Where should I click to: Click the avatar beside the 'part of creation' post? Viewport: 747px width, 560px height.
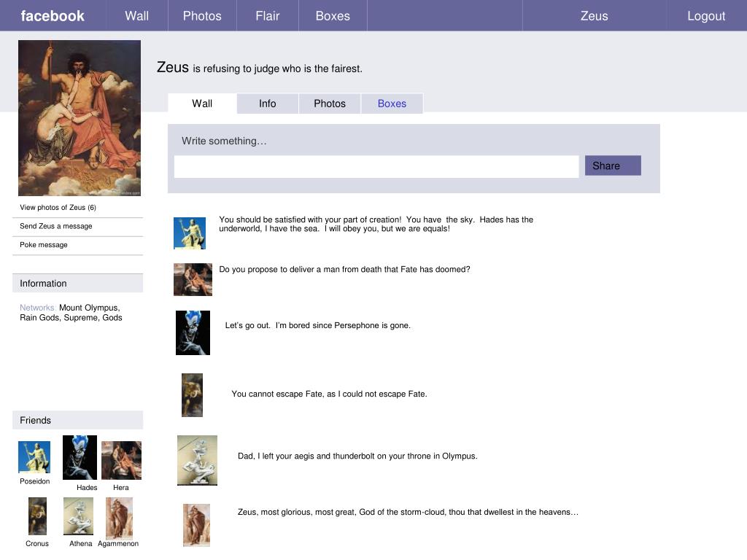(190, 233)
